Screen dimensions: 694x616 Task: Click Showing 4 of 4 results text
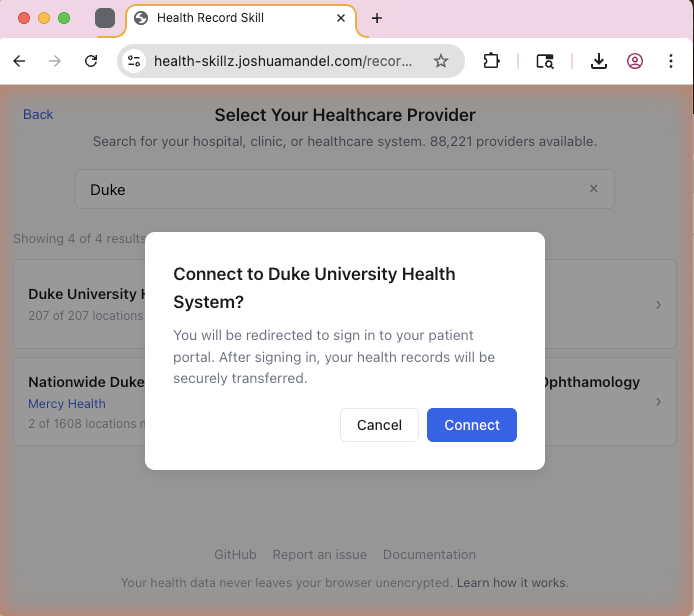(79, 239)
